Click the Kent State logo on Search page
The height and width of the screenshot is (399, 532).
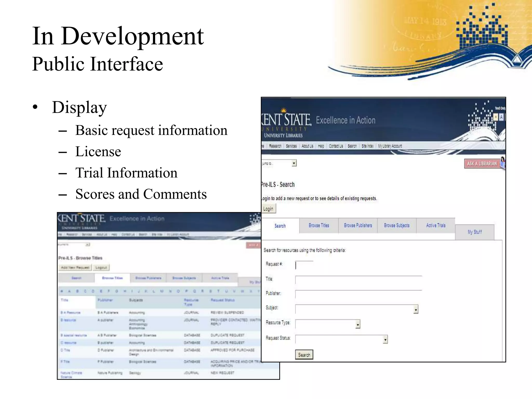(286, 123)
